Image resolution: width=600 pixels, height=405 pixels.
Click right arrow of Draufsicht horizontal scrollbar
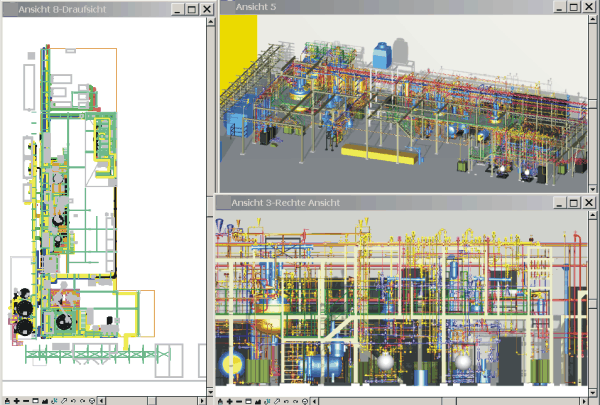click(x=202, y=401)
